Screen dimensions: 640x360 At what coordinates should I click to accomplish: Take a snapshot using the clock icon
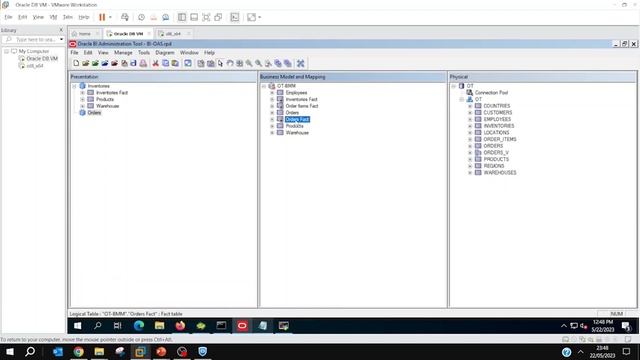[141, 17]
